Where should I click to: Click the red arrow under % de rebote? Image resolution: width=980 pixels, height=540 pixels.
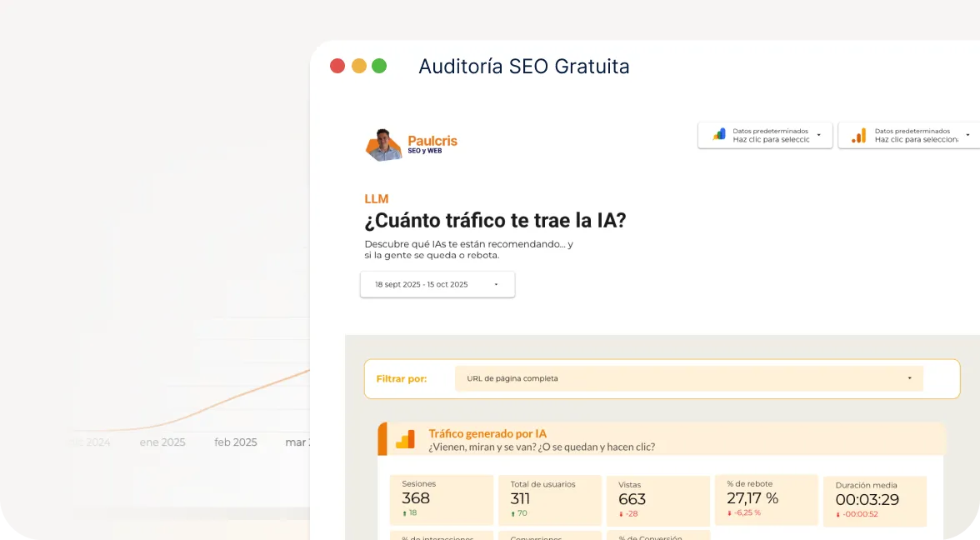point(729,513)
